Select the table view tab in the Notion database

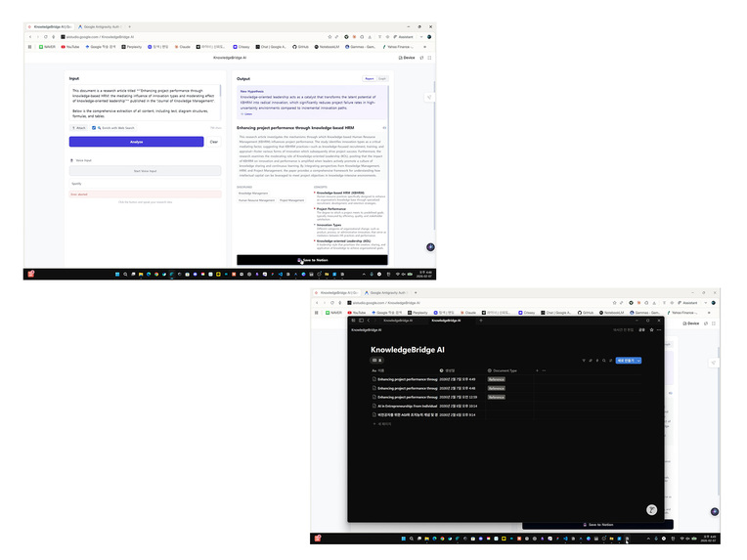point(377,361)
